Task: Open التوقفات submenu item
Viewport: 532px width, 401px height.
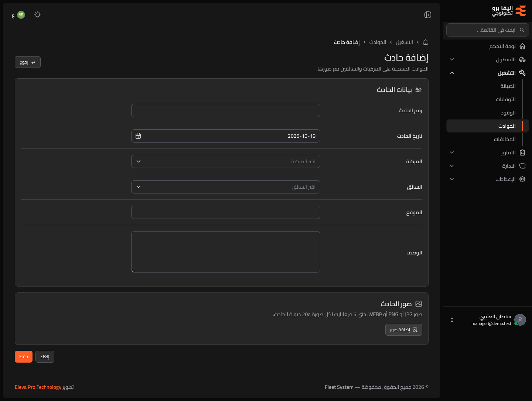Action: (506, 99)
